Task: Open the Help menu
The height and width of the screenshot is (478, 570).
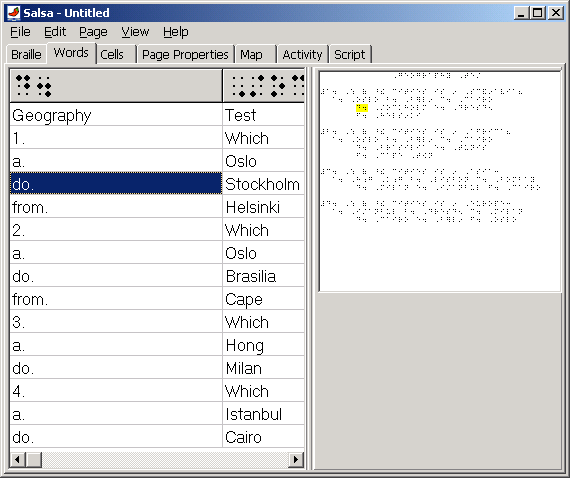Action: [x=176, y=32]
